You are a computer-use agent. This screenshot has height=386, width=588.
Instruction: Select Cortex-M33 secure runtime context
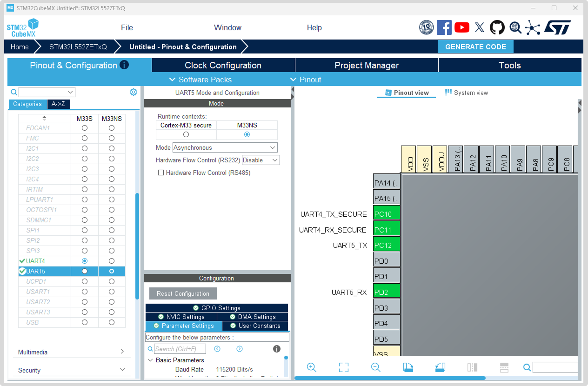(x=186, y=134)
